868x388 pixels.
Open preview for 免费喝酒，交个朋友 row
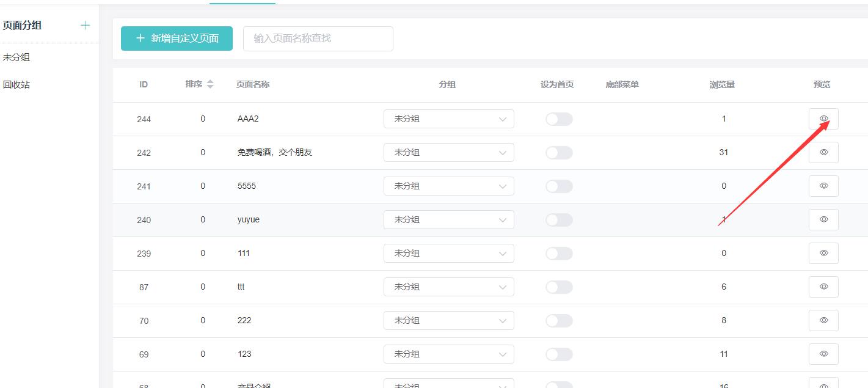(823, 152)
